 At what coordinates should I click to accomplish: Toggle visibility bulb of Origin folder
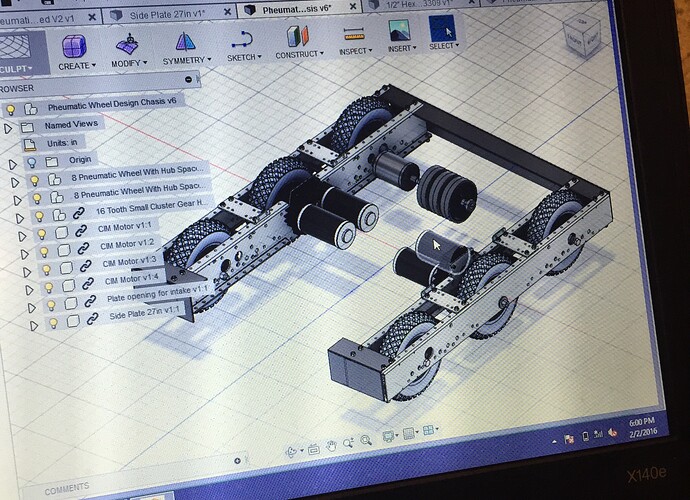[31, 162]
